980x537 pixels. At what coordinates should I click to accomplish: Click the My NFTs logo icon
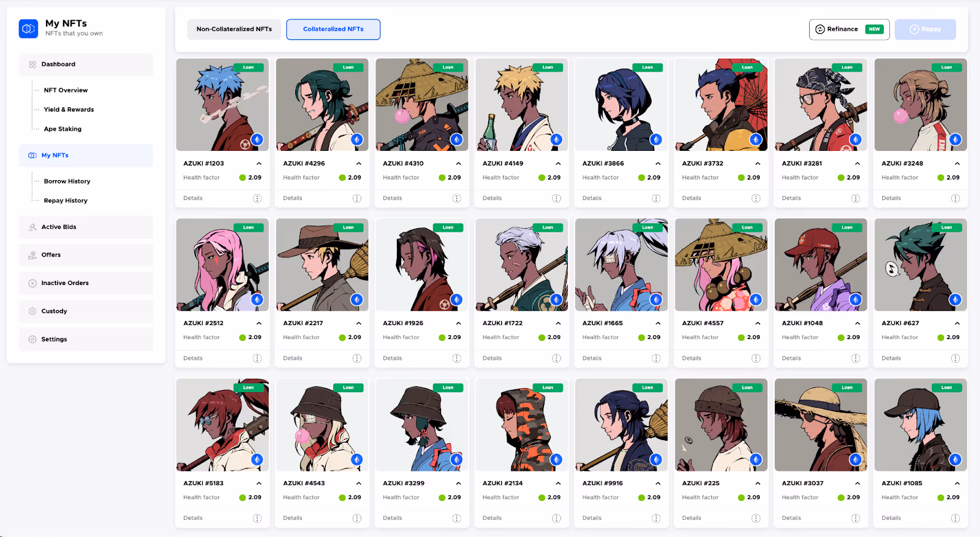point(29,28)
